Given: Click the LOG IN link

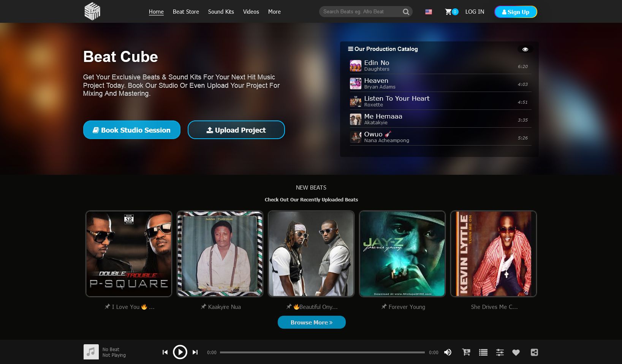Looking at the screenshot, I should 475,12.
